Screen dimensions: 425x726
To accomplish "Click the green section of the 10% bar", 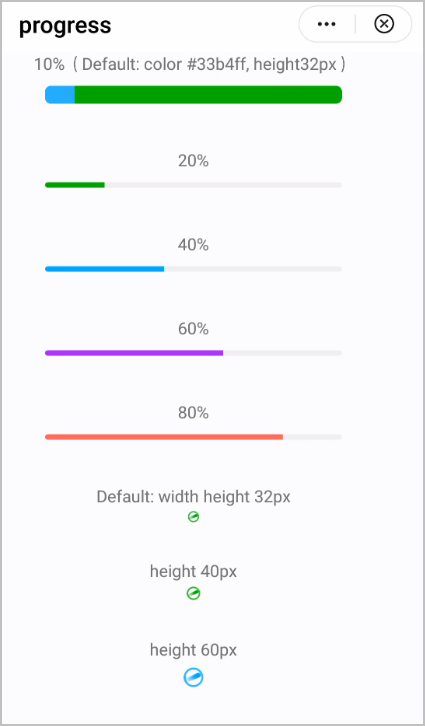I will 208,94.
